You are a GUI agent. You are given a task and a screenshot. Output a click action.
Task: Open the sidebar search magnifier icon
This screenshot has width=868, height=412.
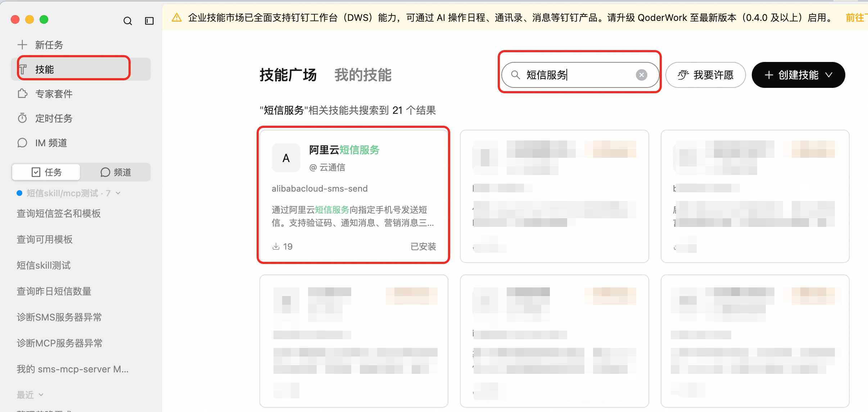pos(128,21)
